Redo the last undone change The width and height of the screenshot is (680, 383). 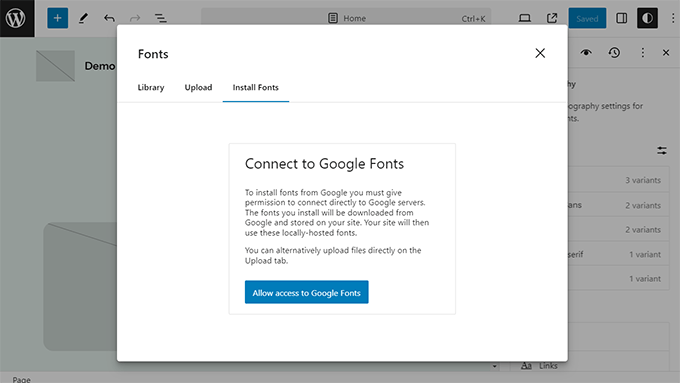point(135,18)
